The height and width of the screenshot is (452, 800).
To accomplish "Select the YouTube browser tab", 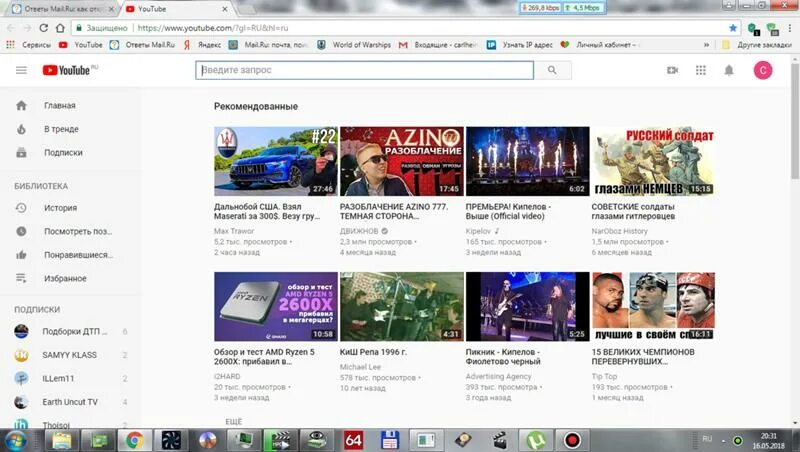I will point(173,9).
